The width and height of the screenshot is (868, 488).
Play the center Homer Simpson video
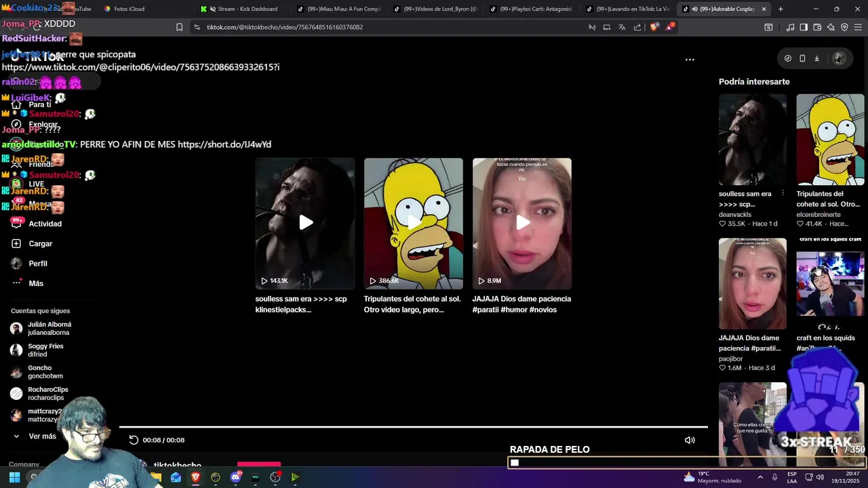coord(414,223)
